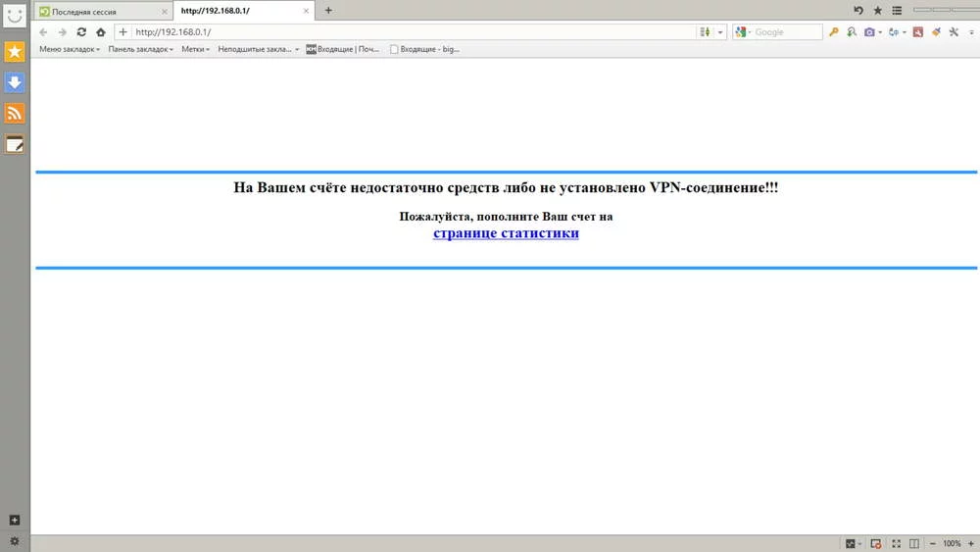The image size is (980, 552).
Task: Click the find-in-page magnifier icon
Action: (x=852, y=32)
